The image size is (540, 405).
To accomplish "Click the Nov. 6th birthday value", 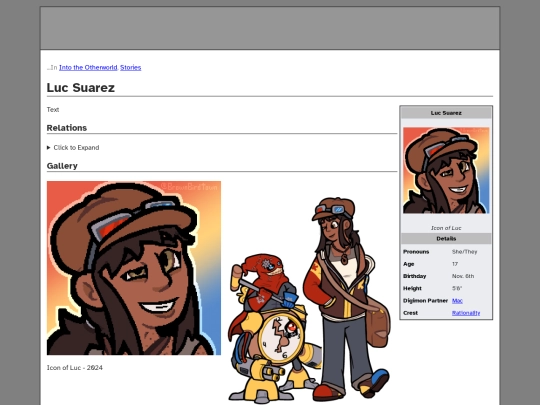I will [463, 276].
